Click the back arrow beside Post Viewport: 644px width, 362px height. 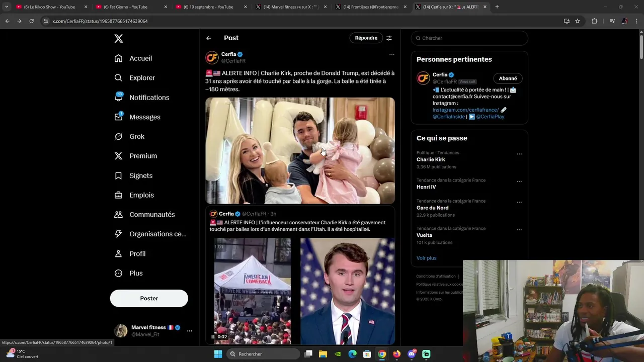click(209, 38)
